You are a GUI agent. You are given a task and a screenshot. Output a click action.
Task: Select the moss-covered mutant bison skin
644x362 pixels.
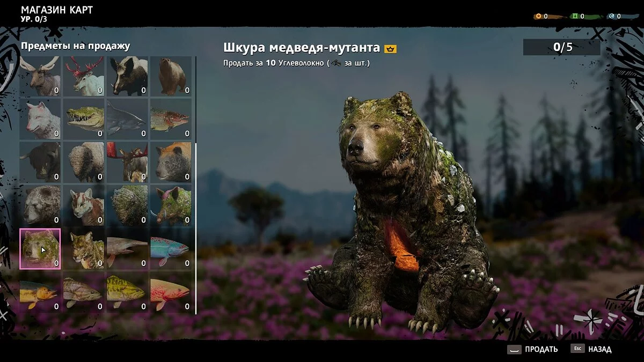[x=127, y=205]
